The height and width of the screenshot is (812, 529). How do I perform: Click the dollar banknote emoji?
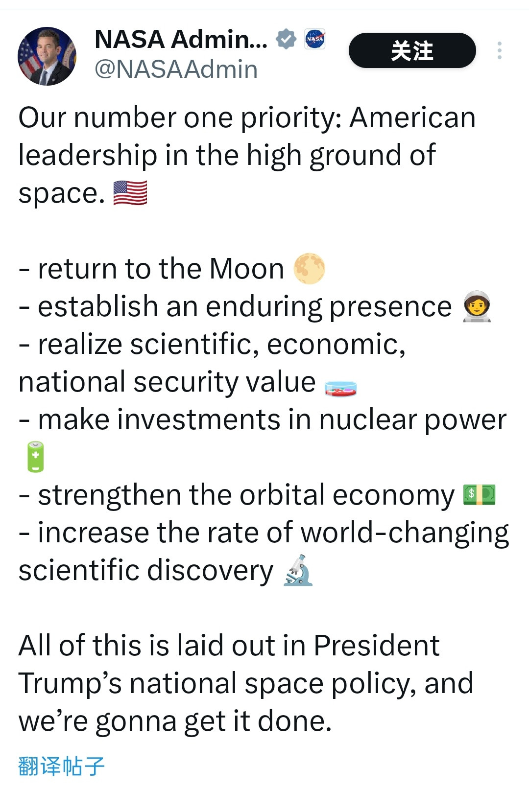tap(480, 495)
